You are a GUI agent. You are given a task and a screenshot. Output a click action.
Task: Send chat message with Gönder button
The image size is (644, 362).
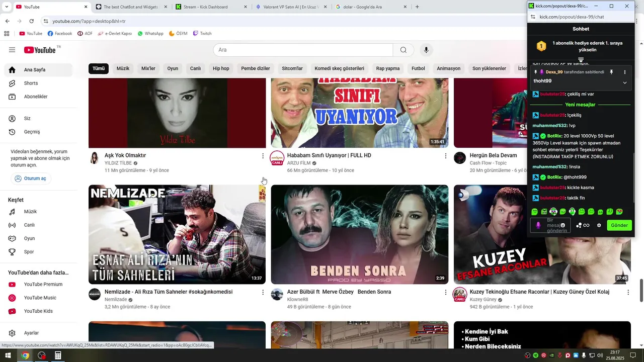click(619, 225)
